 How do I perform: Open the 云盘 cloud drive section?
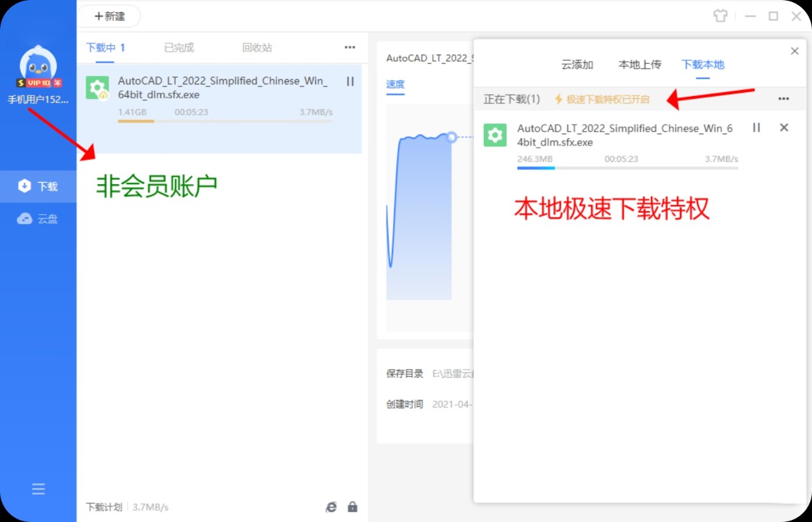(x=38, y=219)
